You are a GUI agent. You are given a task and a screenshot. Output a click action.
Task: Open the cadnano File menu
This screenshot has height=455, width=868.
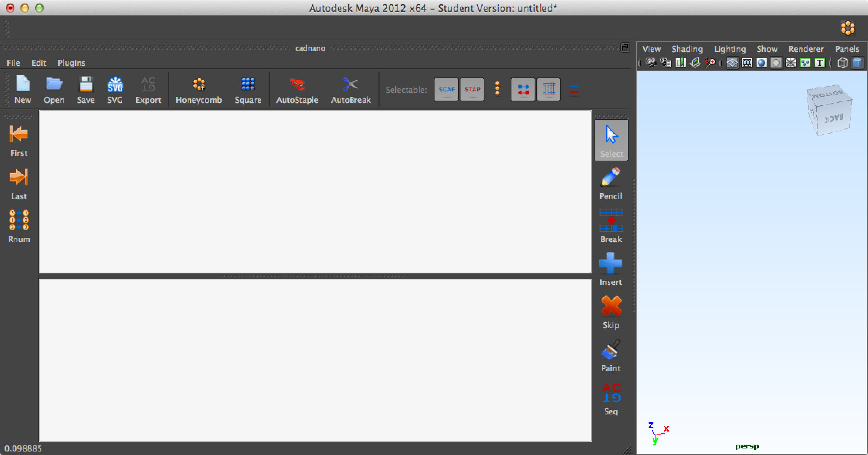coord(13,63)
